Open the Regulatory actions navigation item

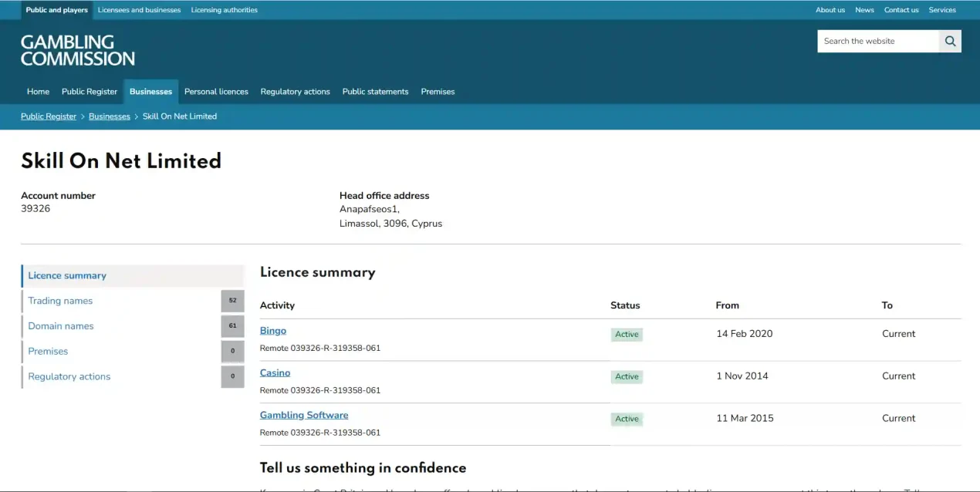coord(296,92)
